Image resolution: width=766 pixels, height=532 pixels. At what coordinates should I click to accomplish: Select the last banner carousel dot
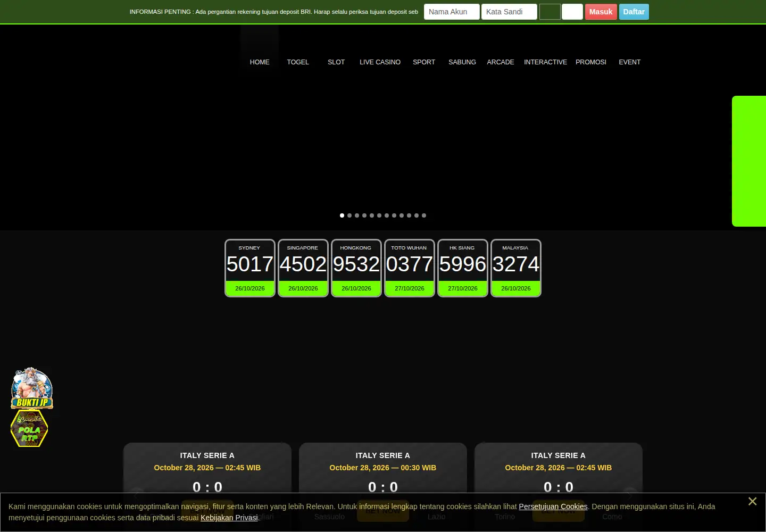click(x=424, y=215)
